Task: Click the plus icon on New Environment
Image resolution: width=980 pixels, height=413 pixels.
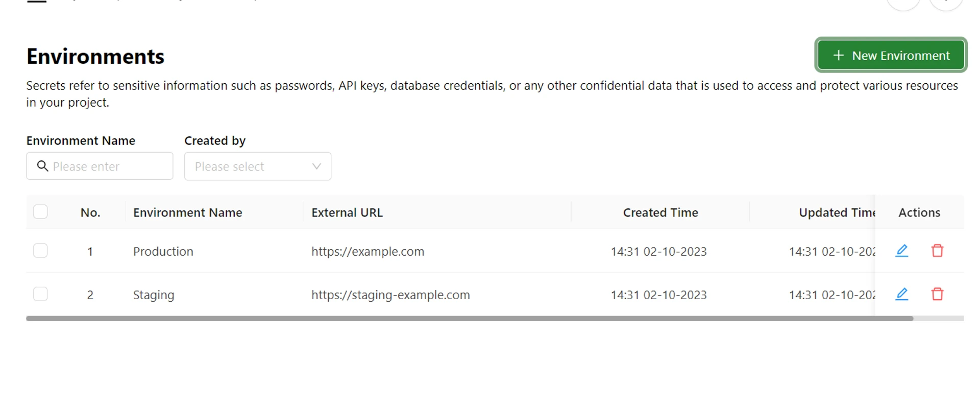Action: coord(839,55)
